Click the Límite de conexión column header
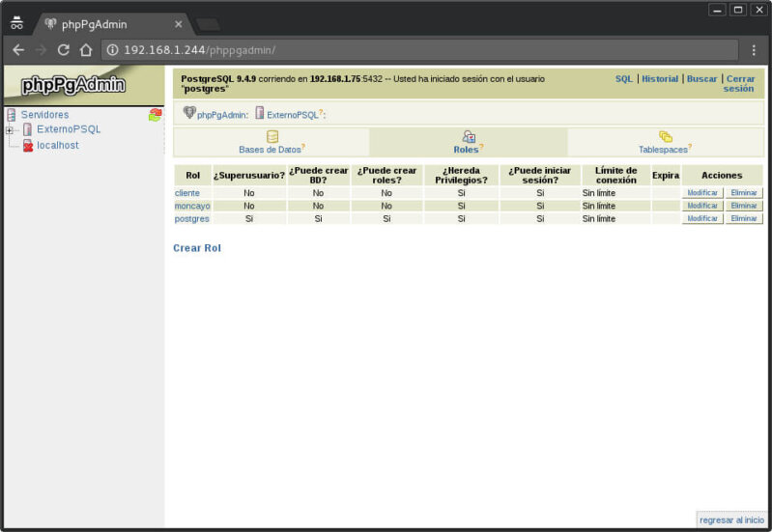Viewport: 772px width, 532px height. coord(615,175)
